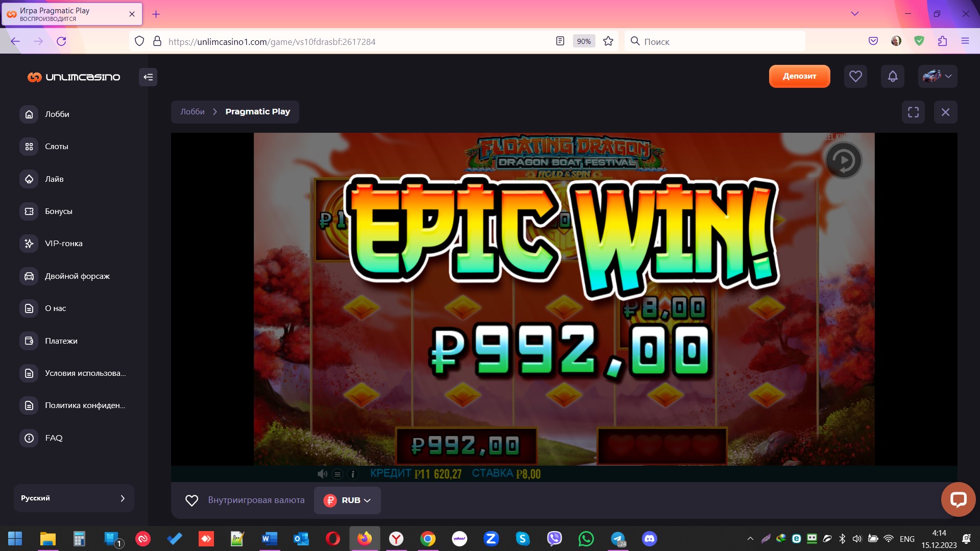Viewport: 980px width, 551px height.
Task: Click the Лобби home icon
Action: [x=29, y=114]
